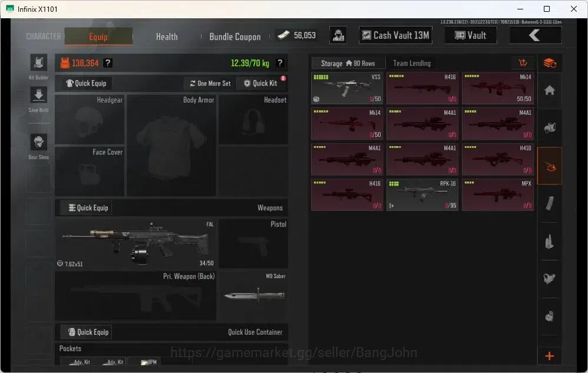Open Gear Skins from the left sidebar
Screen dimensions: 588x373
[39, 143]
